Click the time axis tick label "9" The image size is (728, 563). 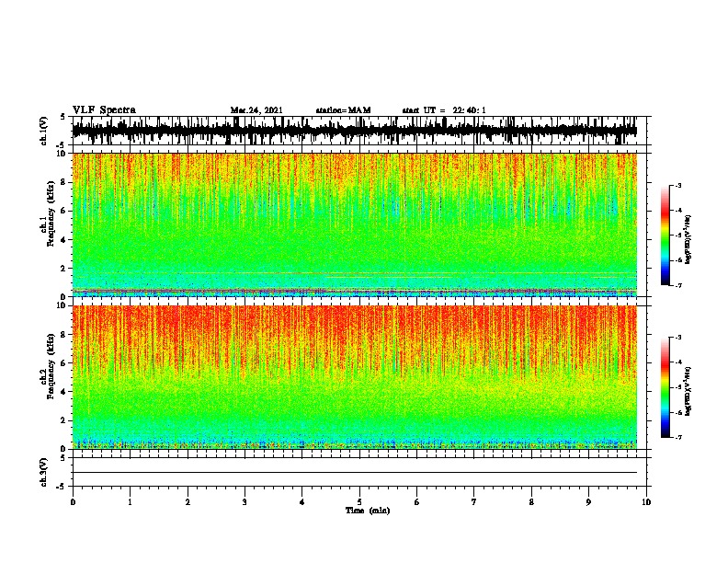click(x=588, y=502)
